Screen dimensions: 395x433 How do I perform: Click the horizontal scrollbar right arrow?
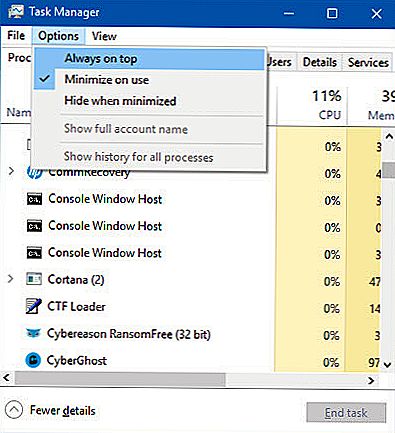pos(371,380)
